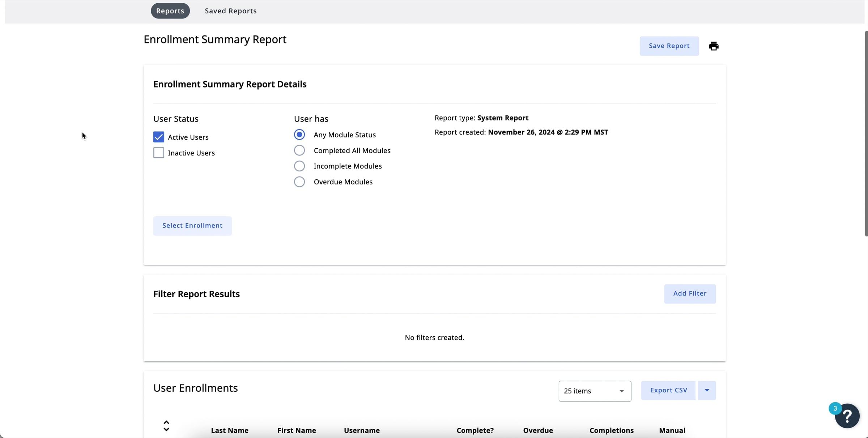Screen dimensions: 868x438
Task: Switch to the Saved Reports tab
Action: click(x=231, y=11)
